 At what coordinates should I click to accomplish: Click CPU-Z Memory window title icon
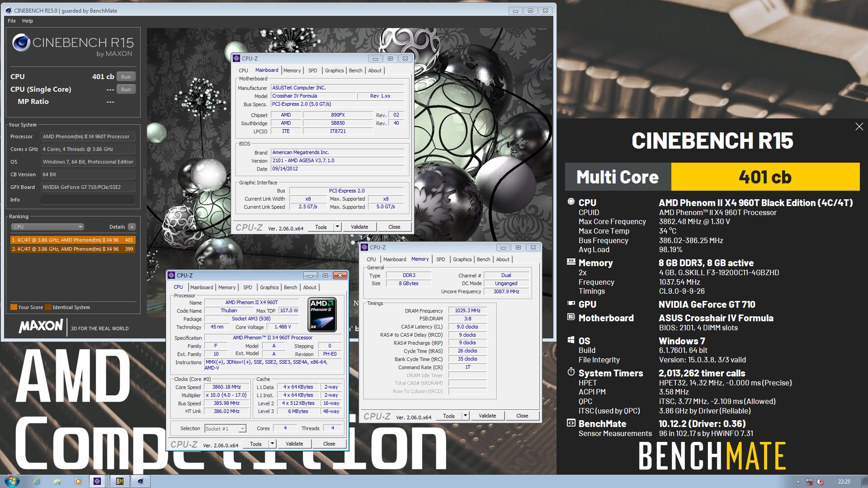click(364, 247)
